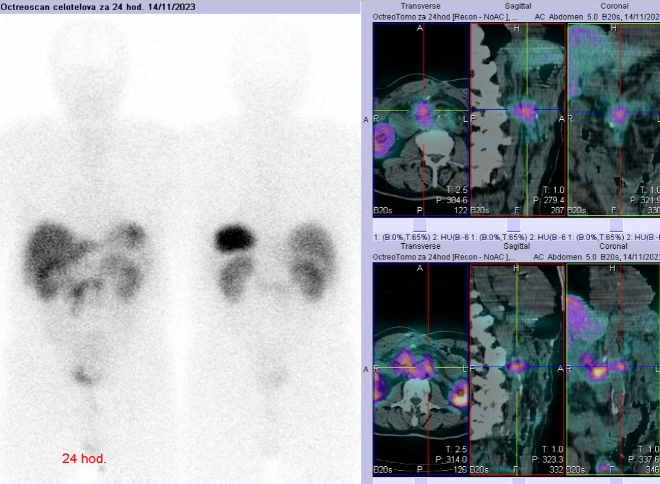Open the upper Sagittal fused SPECT/CT viewport
The width and height of the screenshot is (660, 484).
518,120
